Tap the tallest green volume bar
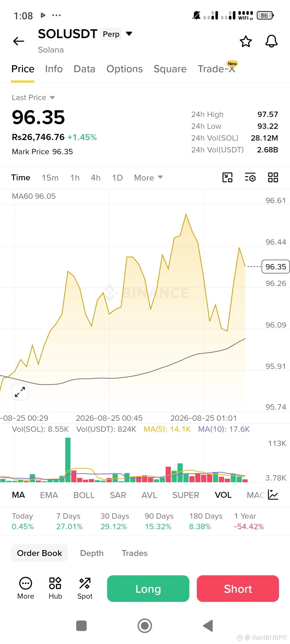The image size is (290, 644). pyautogui.click(x=68, y=460)
